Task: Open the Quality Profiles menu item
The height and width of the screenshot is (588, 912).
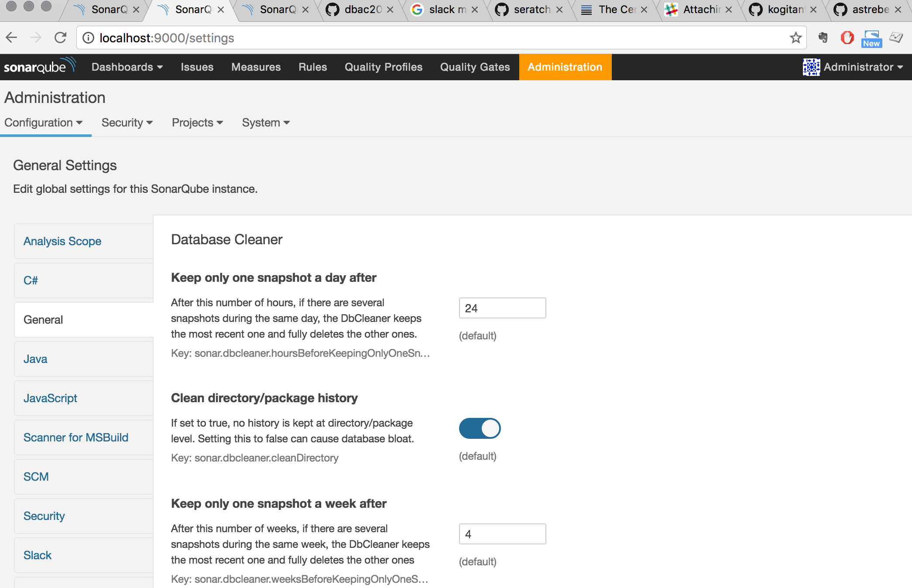Action: click(x=383, y=67)
